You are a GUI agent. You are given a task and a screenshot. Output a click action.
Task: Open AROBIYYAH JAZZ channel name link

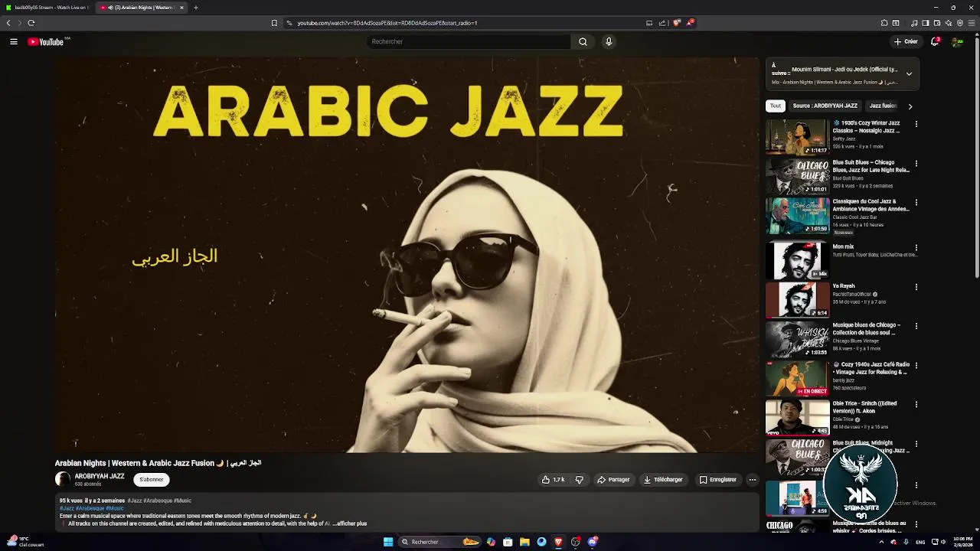100,476
